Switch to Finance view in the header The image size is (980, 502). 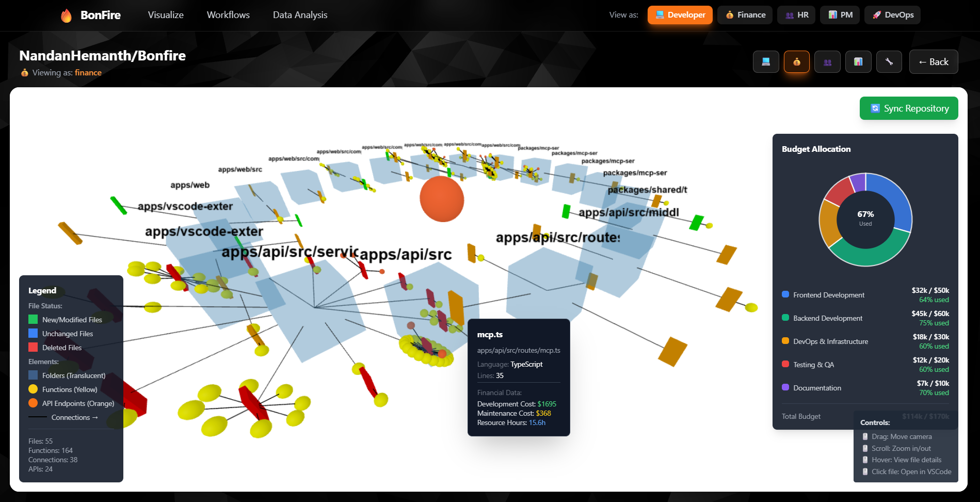tap(745, 15)
